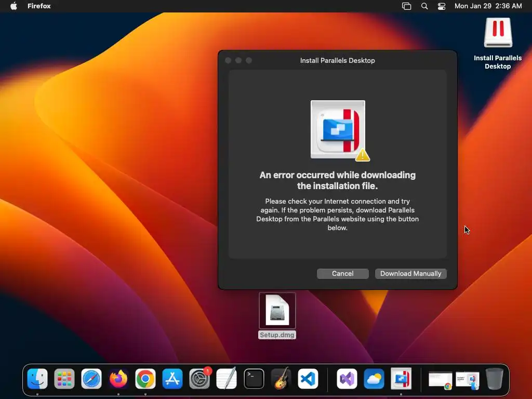The image size is (532, 399).
Task: Click the Setup.dmg file name label
Action: (x=277, y=335)
